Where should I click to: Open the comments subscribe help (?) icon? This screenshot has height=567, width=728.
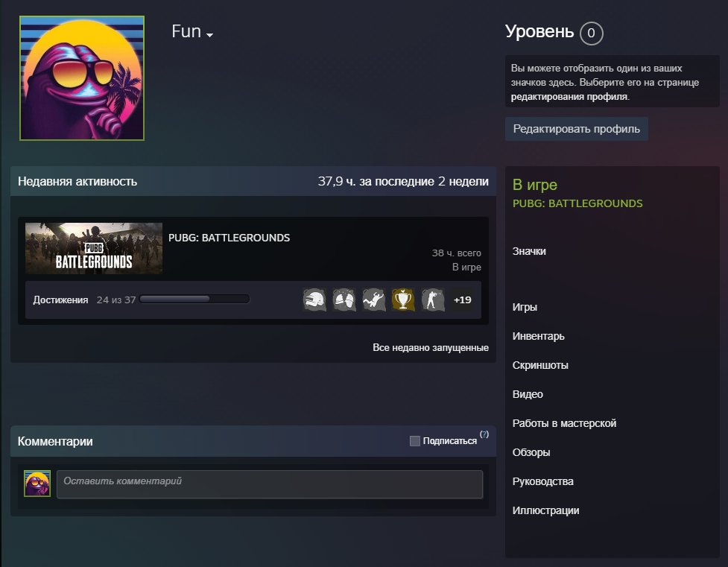[484, 434]
